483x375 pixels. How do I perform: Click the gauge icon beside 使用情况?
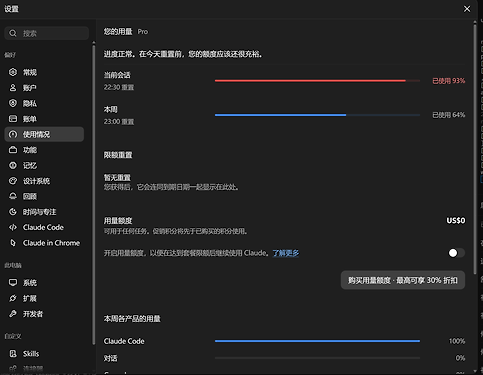click(x=13, y=134)
